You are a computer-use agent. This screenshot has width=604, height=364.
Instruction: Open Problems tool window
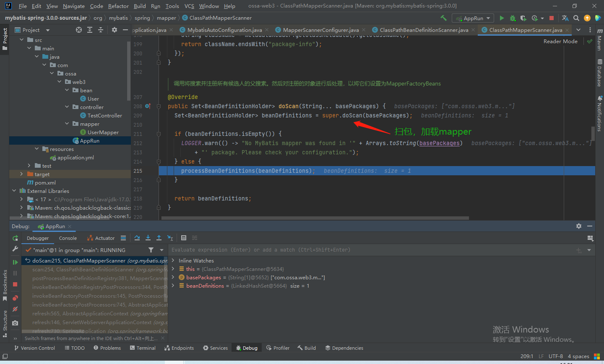pyautogui.click(x=107, y=348)
